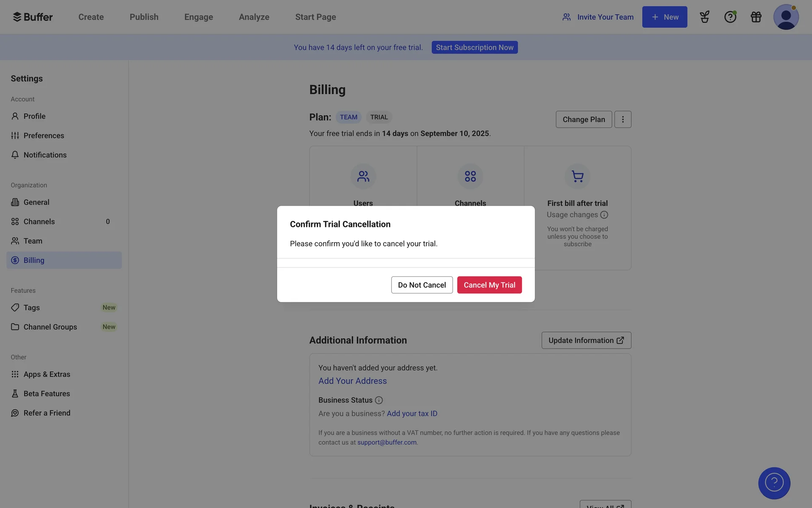
Task: Click the gift box icon
Action: [756, 17]
